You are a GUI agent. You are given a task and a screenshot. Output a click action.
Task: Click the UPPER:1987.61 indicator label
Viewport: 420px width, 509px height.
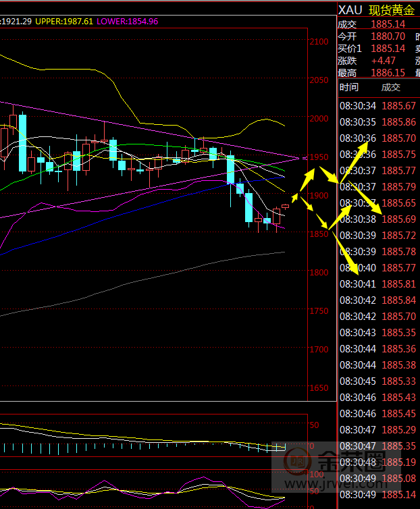64,22
